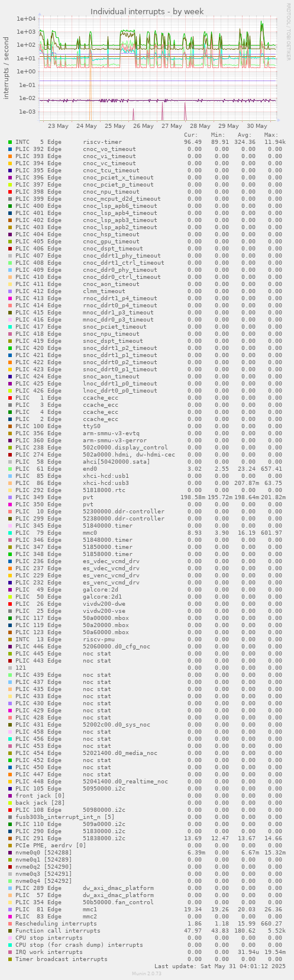Viewport: 294px width, 980px height.
Task: Click the graph title Individual interrupts - by week
Action: (147, 12)
